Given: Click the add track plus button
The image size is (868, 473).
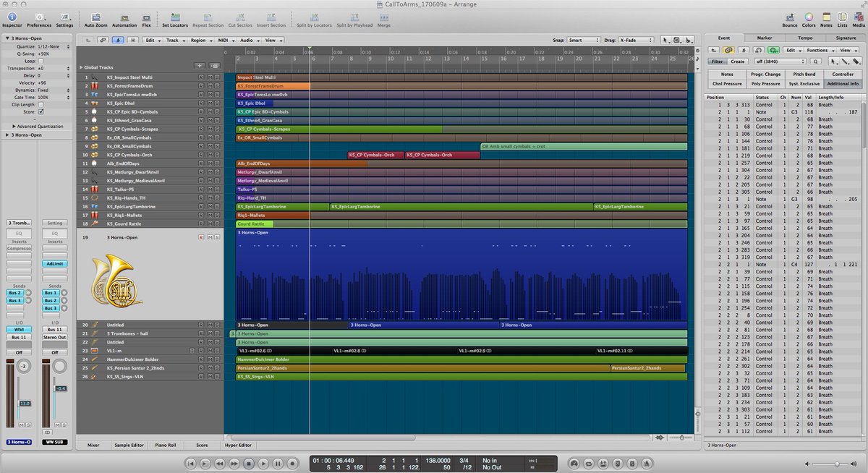Looking at the screenshot, I should [200, 66].
